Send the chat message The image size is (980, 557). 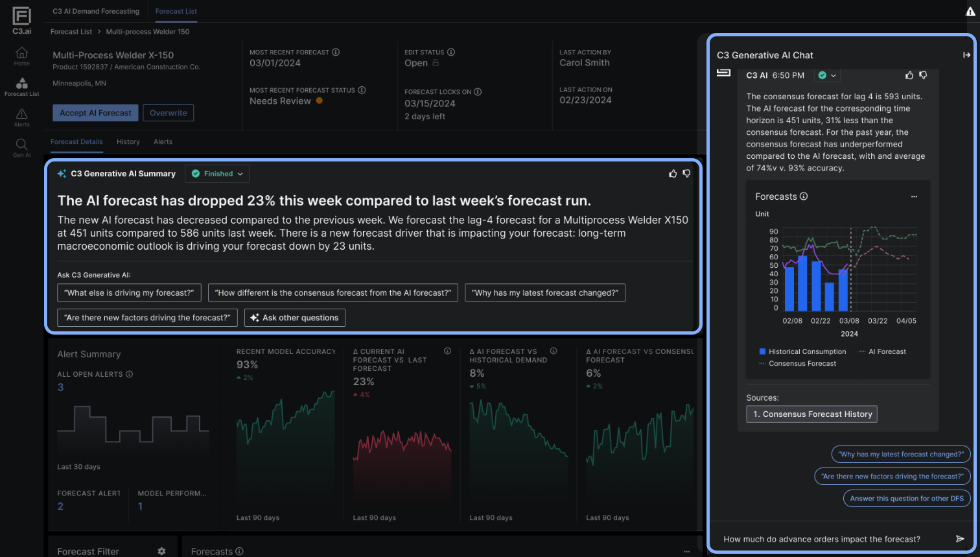pyautogui.click(x=960, y=539)
